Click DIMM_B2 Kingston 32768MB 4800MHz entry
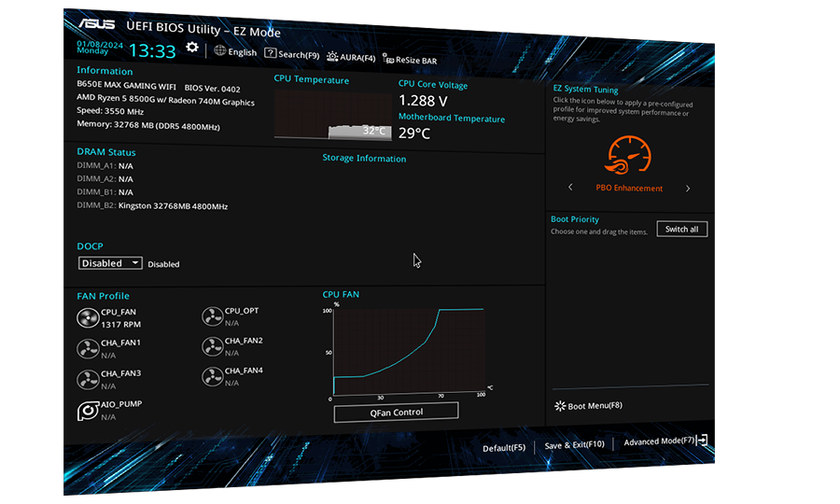The width and height of the screenshot is (840, 504). pyautogui.click(x=152, y=205)
